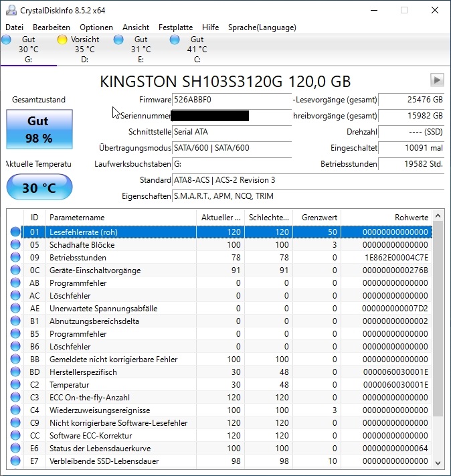Click the CrystalDiskInfo title bar app icon
Viewport: 451px width, 476px height.
tap(11, 10)
